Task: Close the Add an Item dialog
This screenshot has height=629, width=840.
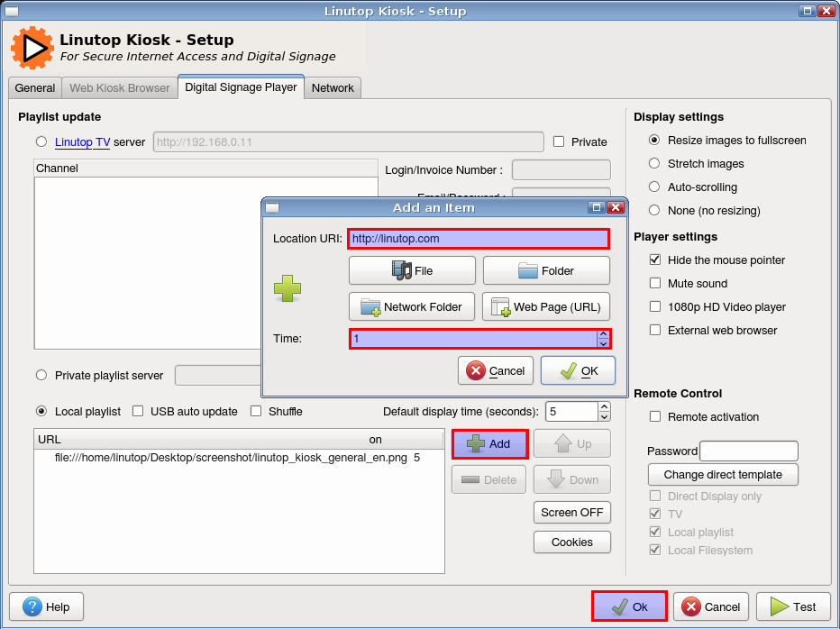Action: coord(616,207)
